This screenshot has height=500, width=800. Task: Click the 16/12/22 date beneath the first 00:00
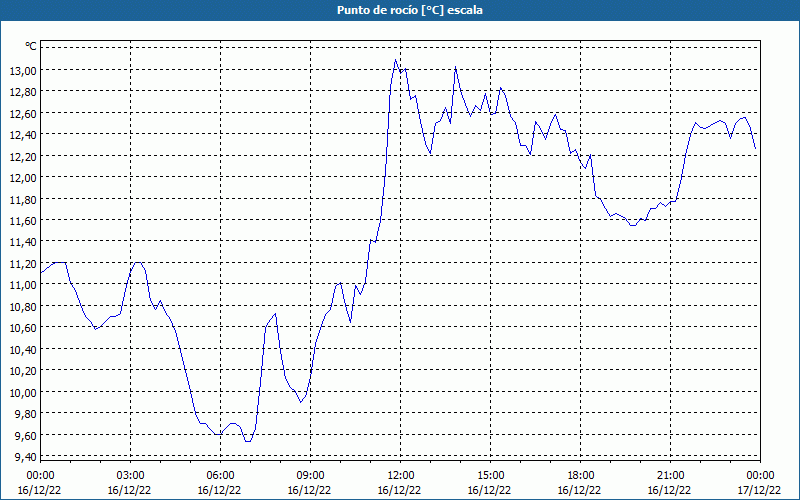[39, 490]
